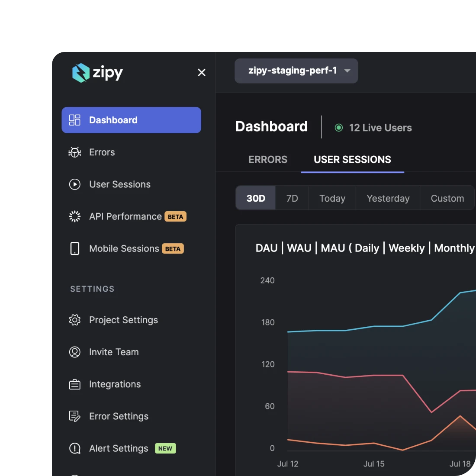Go to User Sessions in sidebar
The width and height of the screenshot is (476, 476).
coord(120,184)
